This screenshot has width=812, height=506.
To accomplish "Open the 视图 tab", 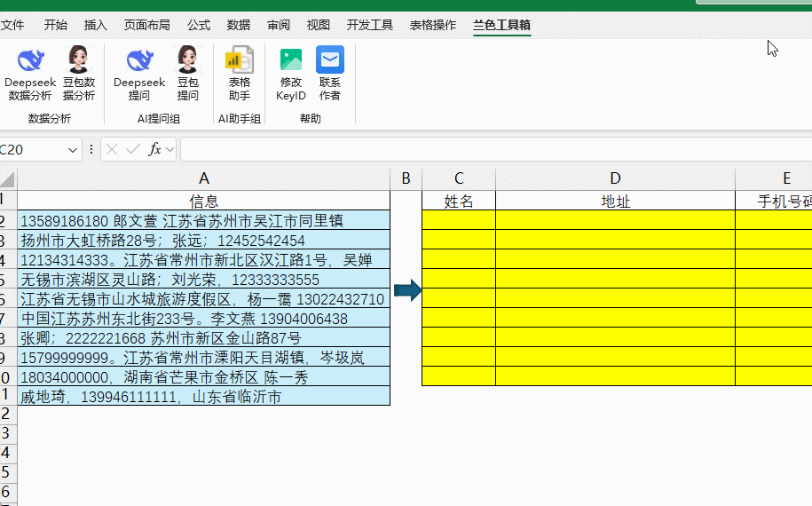I will (319, 25).
